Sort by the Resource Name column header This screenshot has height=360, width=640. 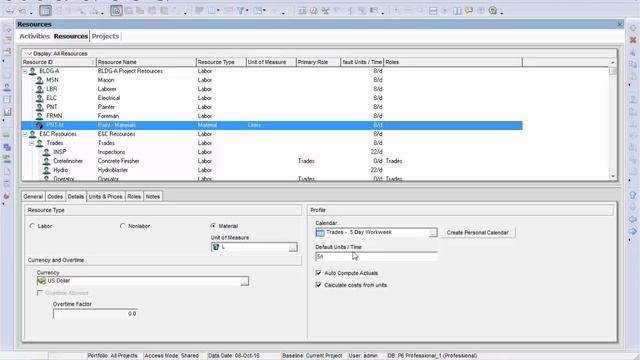(146, 62)
